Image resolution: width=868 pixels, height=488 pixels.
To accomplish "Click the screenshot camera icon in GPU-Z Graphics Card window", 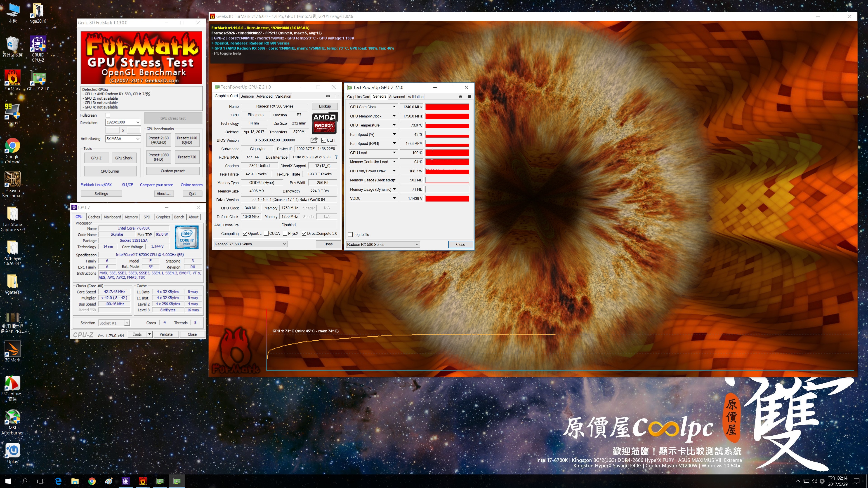I will pos(328,96).
